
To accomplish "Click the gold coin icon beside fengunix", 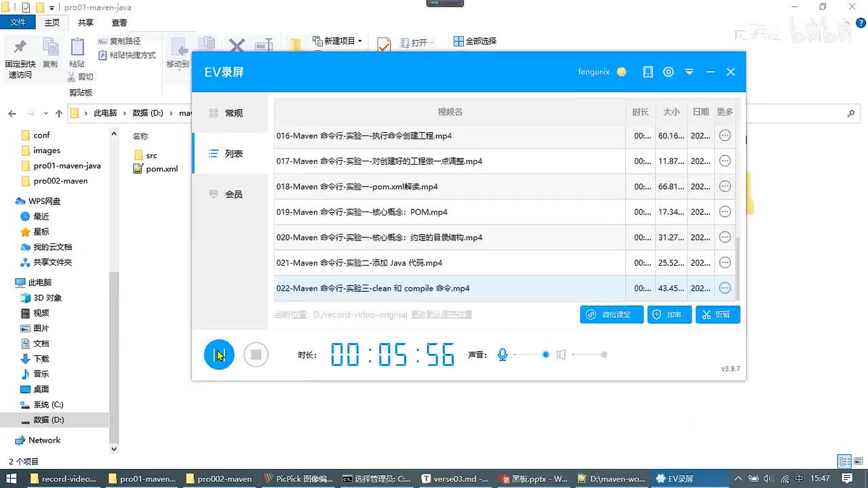I will pyautogui.click(x=621, y=72).
